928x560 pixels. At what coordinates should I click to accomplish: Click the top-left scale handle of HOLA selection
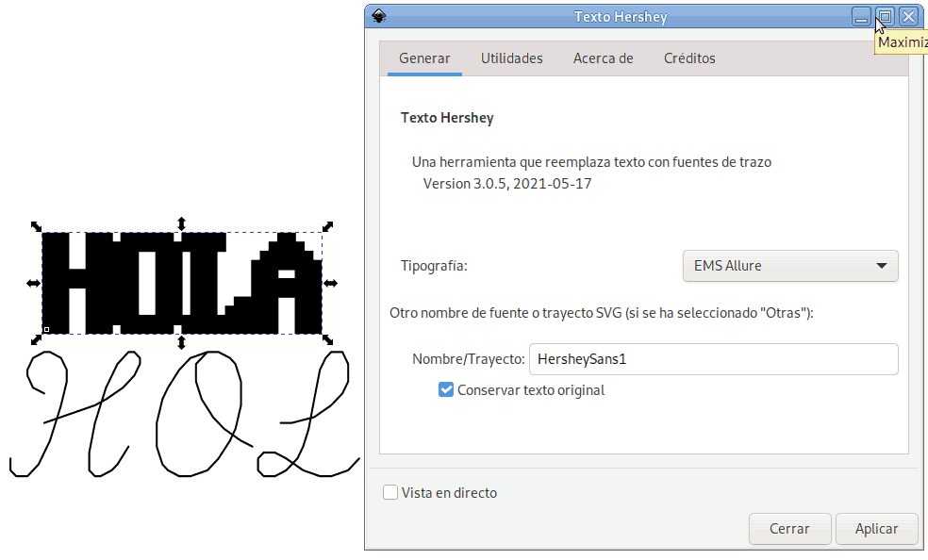(36, 226)
